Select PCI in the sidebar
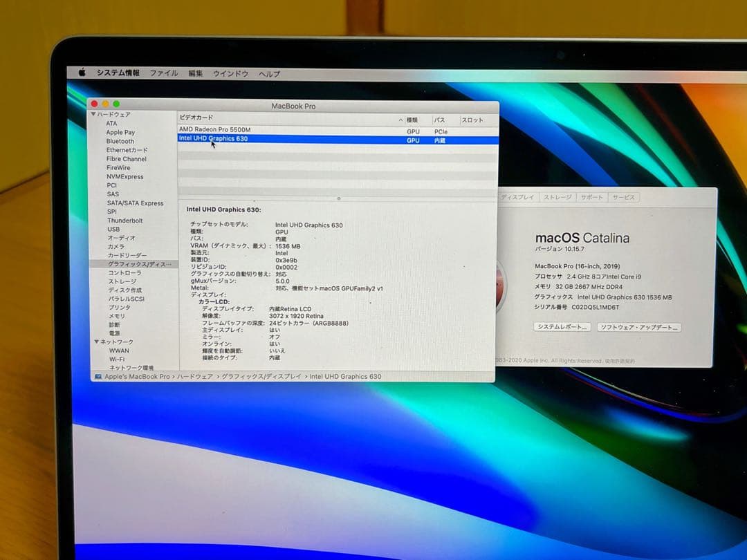 tap(111, 185)
